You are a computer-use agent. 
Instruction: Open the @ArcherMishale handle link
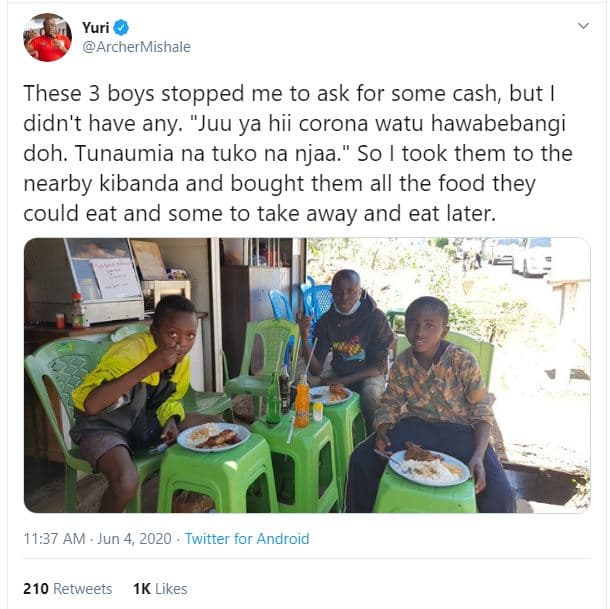point(136,47)
